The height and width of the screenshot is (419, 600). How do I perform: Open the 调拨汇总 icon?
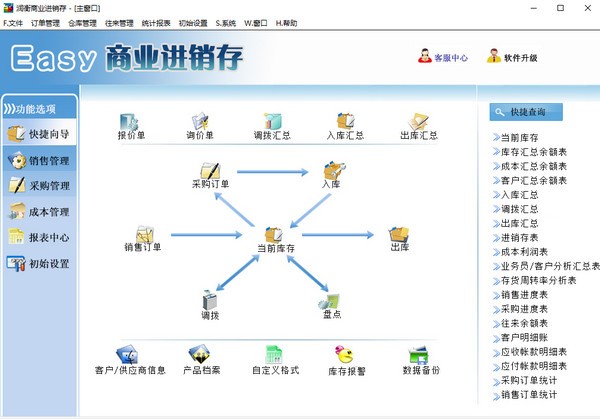point(272,126)
